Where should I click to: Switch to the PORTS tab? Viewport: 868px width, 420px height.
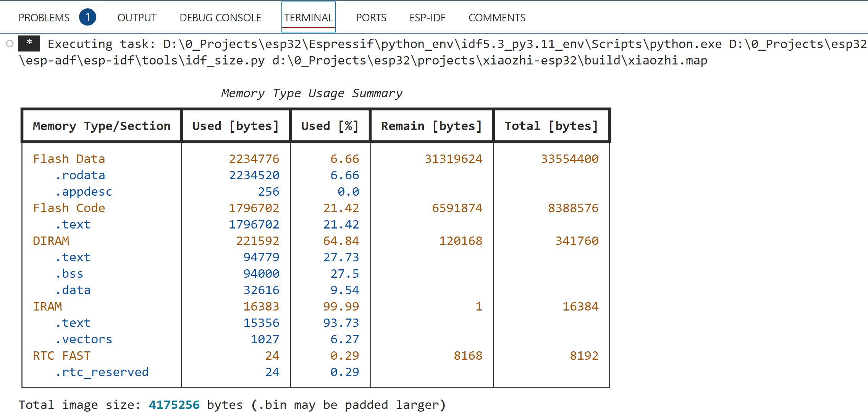[371, 18]
